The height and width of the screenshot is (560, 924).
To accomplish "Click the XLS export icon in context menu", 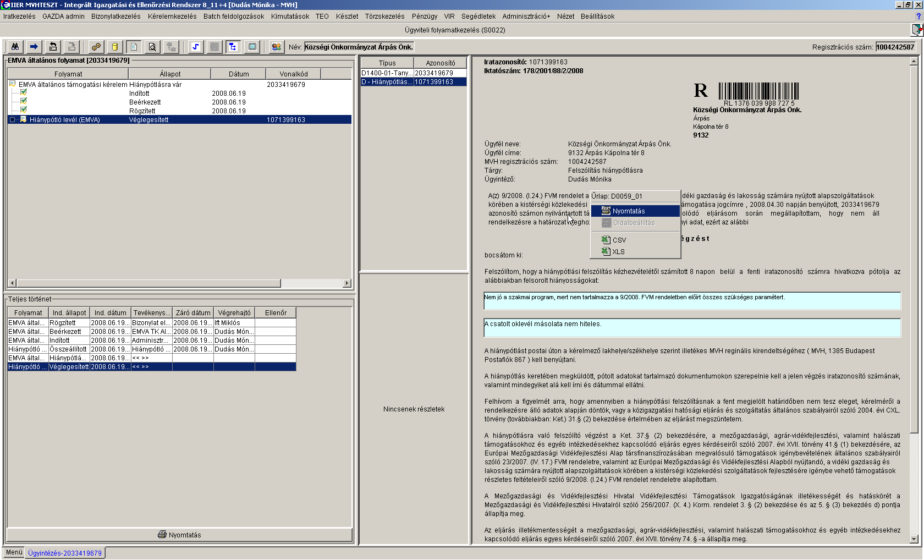I will 606,251.
